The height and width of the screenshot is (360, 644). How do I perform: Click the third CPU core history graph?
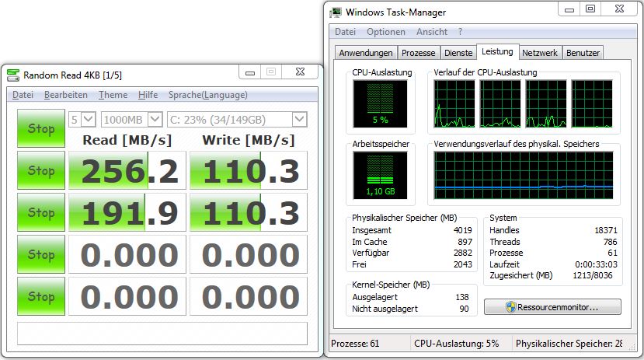click(546, 104)
